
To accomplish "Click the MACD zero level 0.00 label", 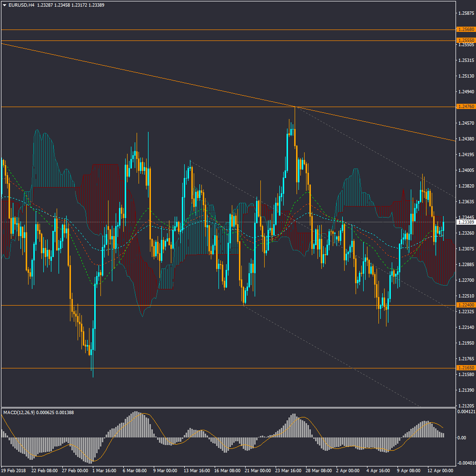I will click(x=462, y=437).
